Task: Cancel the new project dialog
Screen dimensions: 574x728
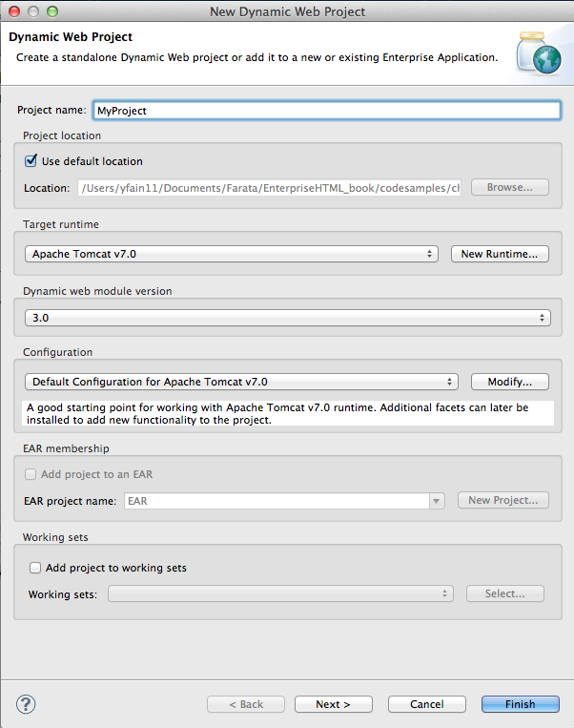Action: click(426, 704)
